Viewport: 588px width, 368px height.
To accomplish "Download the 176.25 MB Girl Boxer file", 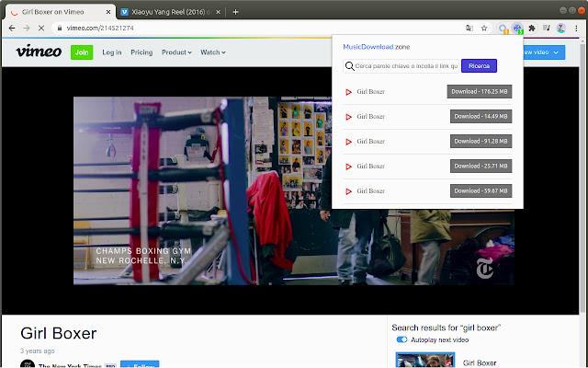I will pyautogui.click(x=481, y=92).
